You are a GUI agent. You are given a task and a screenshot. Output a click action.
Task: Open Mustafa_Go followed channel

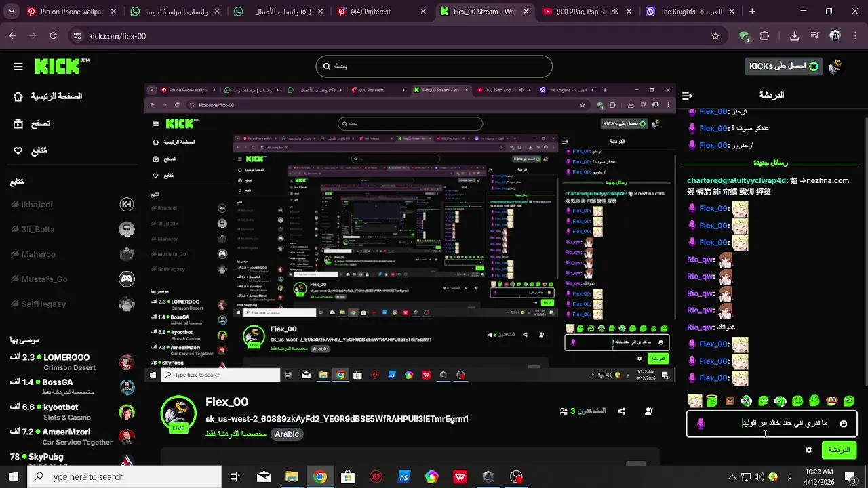pos(73,279)
